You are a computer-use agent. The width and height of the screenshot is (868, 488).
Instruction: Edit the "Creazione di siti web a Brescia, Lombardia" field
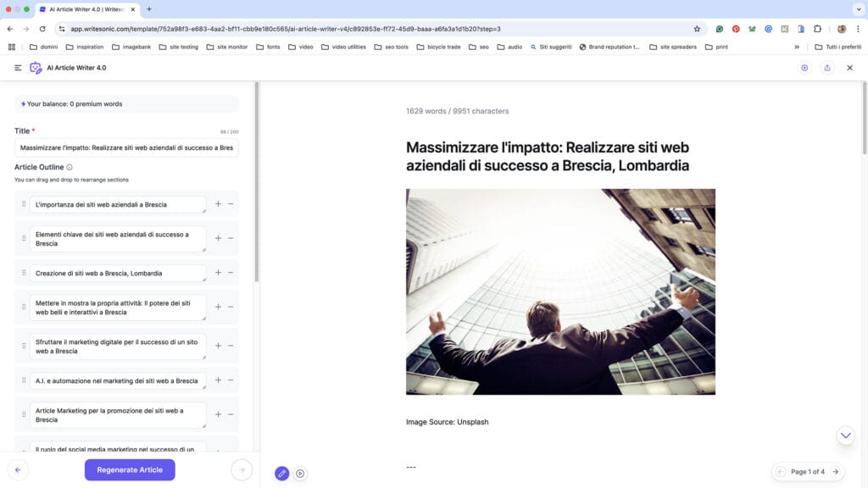click(118, 274)
